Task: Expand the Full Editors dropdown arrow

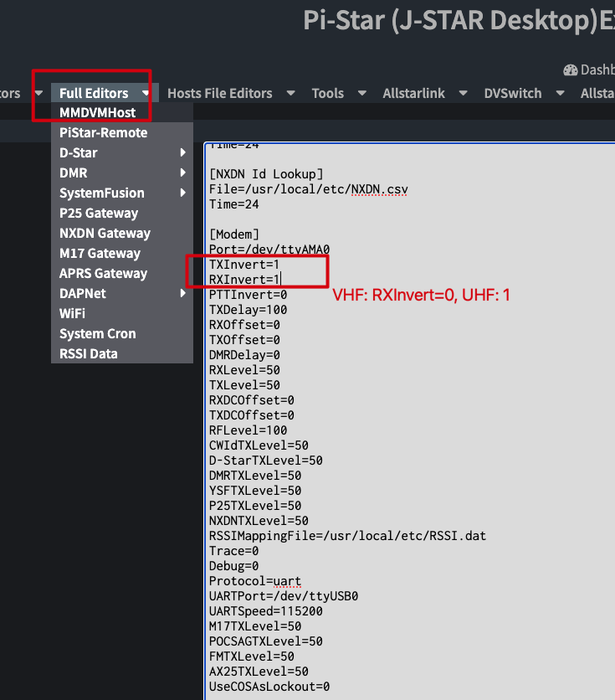Action: coord(146,93)
